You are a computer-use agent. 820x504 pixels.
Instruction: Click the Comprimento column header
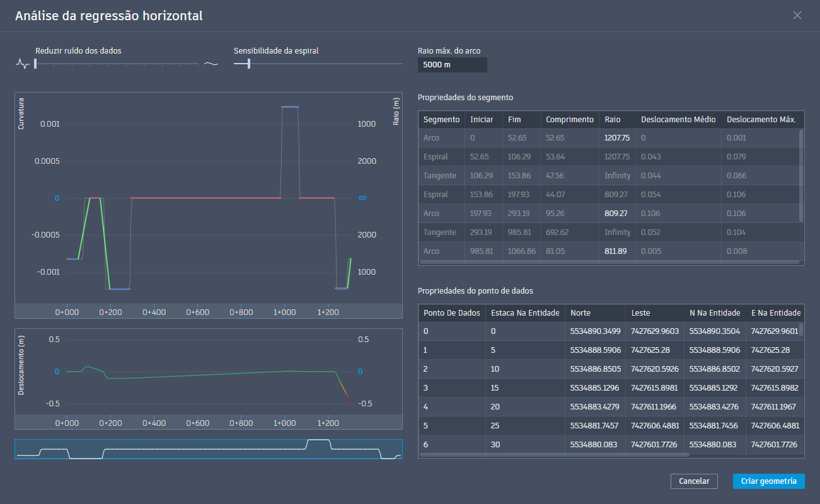point(570,120)
